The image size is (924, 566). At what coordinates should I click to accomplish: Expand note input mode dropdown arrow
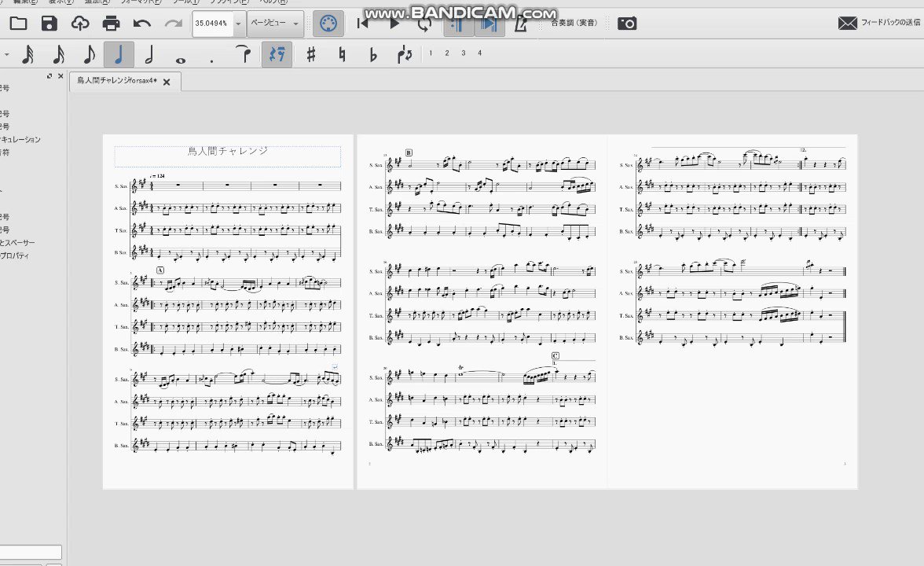click(6, 55)
